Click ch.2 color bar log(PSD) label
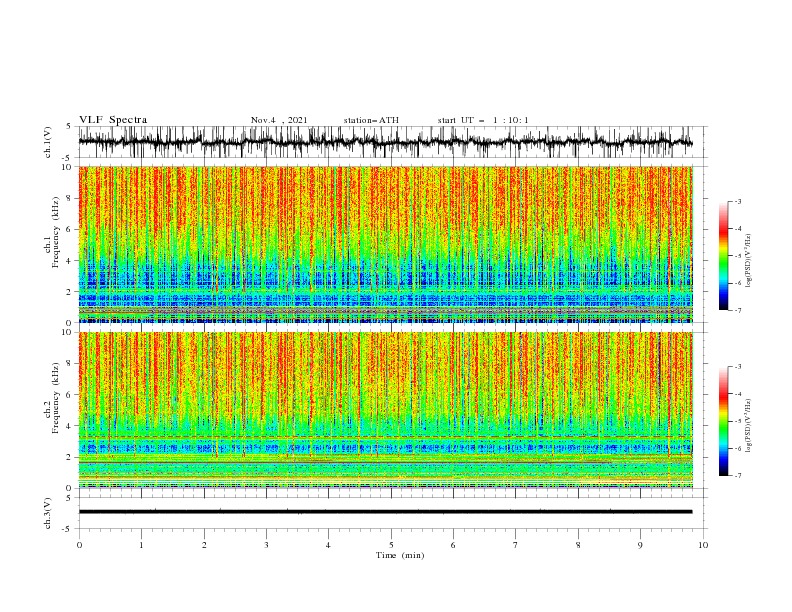The image size is (792, 612). (748, 426)
